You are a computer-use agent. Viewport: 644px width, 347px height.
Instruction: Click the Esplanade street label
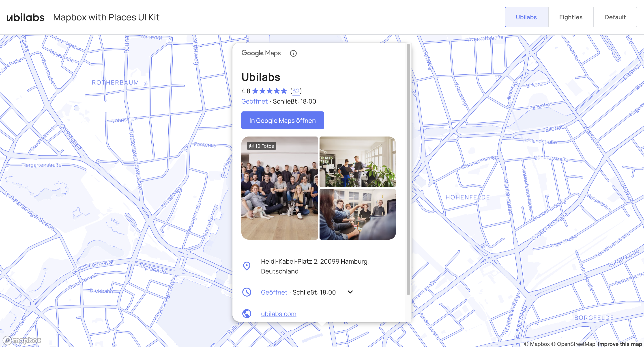(152, 269)
